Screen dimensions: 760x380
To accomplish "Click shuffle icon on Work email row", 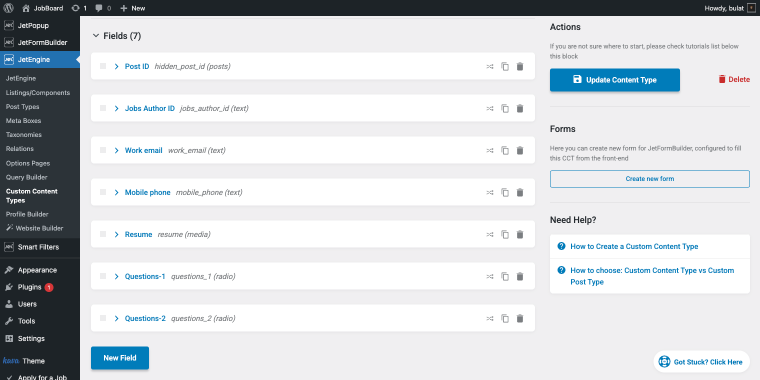I will (490, 151).
